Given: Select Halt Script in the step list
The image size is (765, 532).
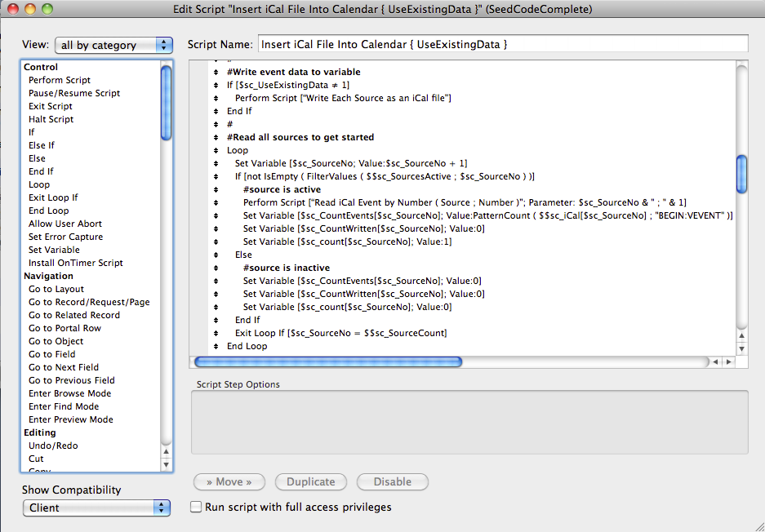Looking at the screenshot, I should [x=51, y=119].
